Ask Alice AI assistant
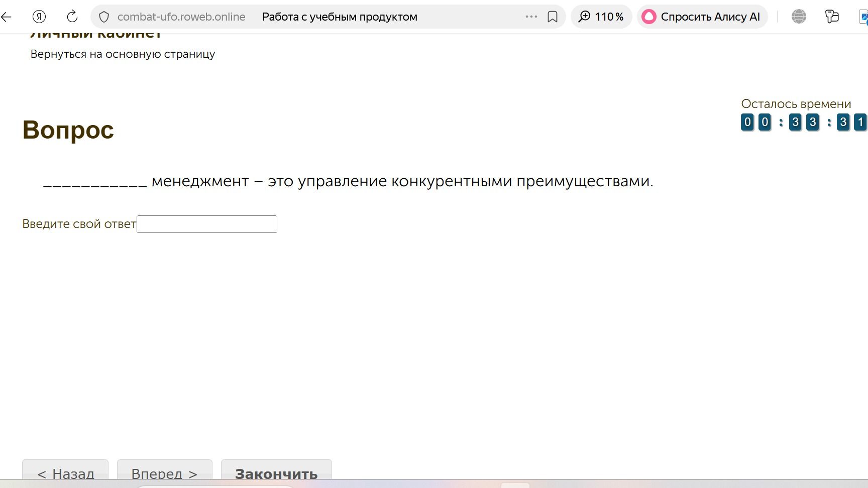The width and height of the screenshot is (868, 488). [702, 17]
